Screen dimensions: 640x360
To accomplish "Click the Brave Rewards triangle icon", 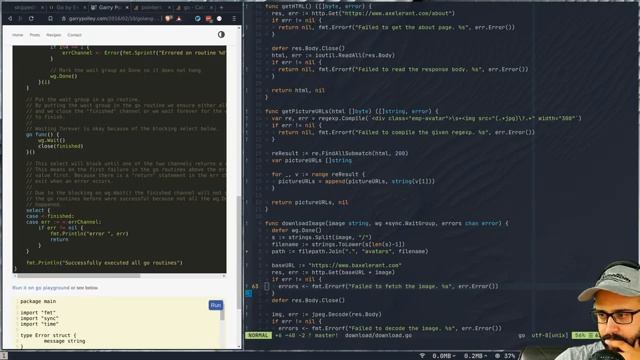I will tap(178, 19).
